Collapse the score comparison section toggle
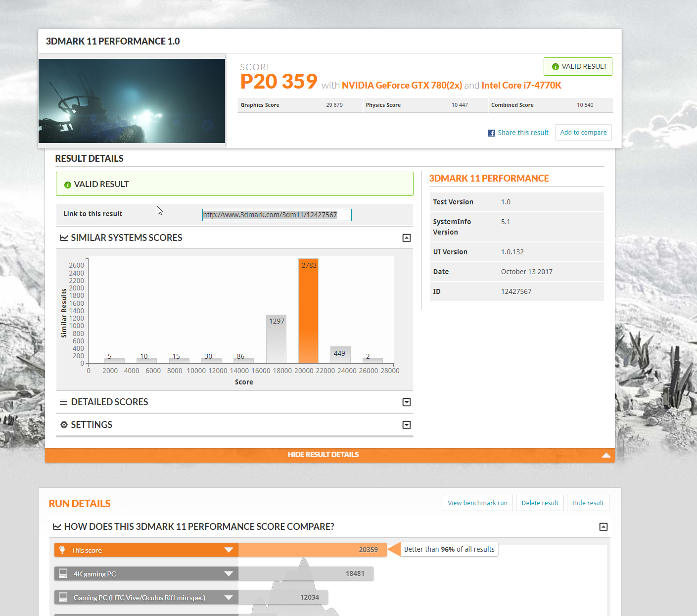The height and width of the screenshot is (616, 697). point(604,527)
